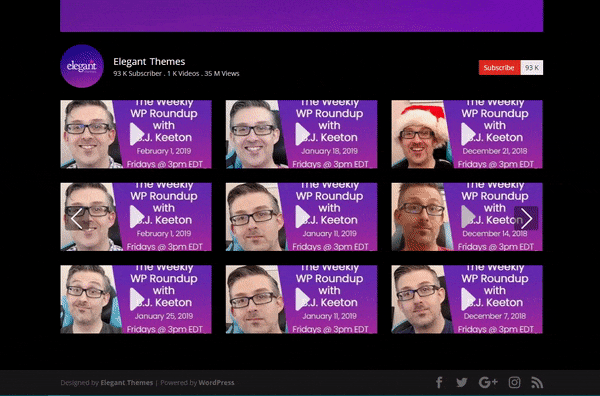Image resolution: width=600 pixels, height=396 pixels.
Task: Play the December 21, 2018 Santa hat video
Action: (468, 134)
